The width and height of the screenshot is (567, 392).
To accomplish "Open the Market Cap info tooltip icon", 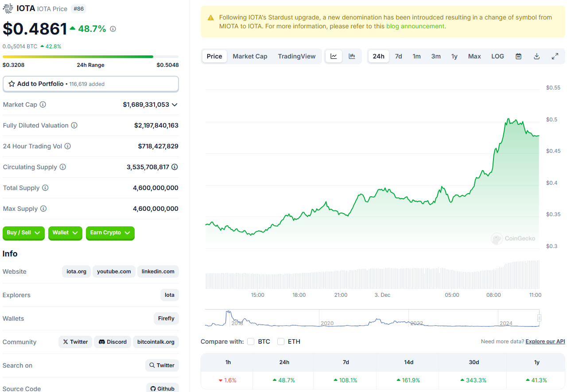I will tap(43, 105).
